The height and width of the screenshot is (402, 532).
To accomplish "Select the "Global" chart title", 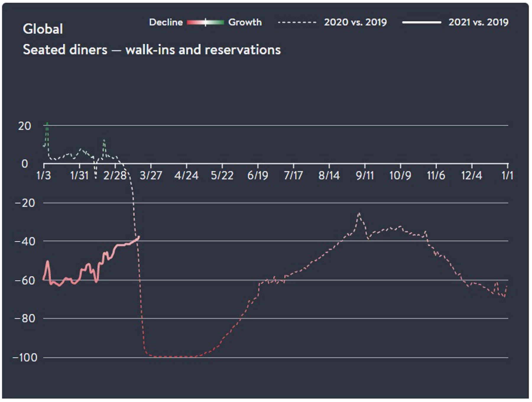I will [43, 29].
